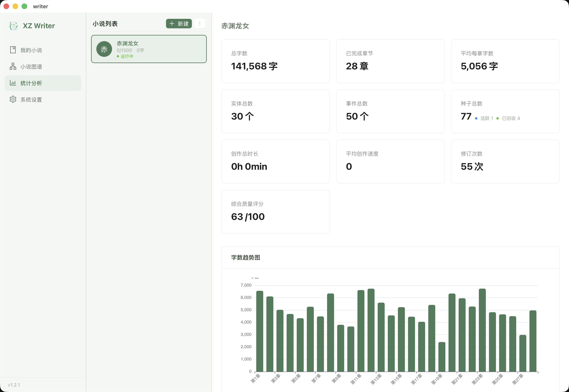The image size is (569, 392).
Task: Open 系统设置 in the sidebar
Action: click(x=43, y=100)
